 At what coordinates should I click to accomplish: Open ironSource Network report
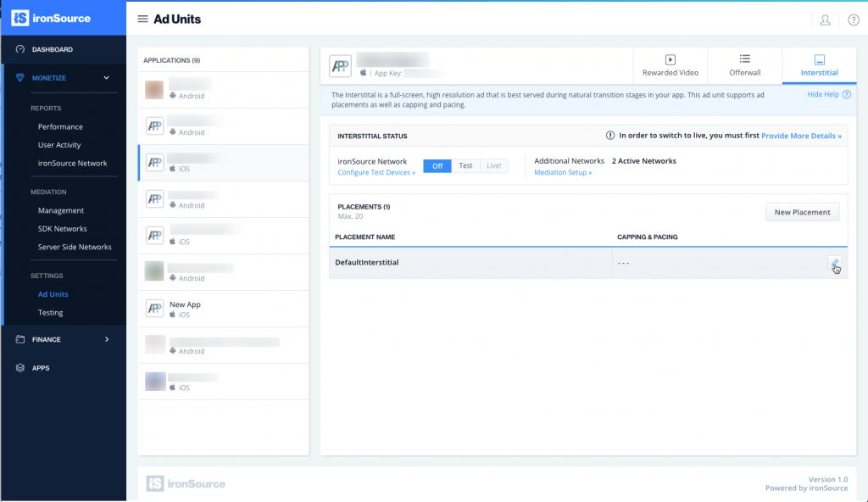coord(73,163)
